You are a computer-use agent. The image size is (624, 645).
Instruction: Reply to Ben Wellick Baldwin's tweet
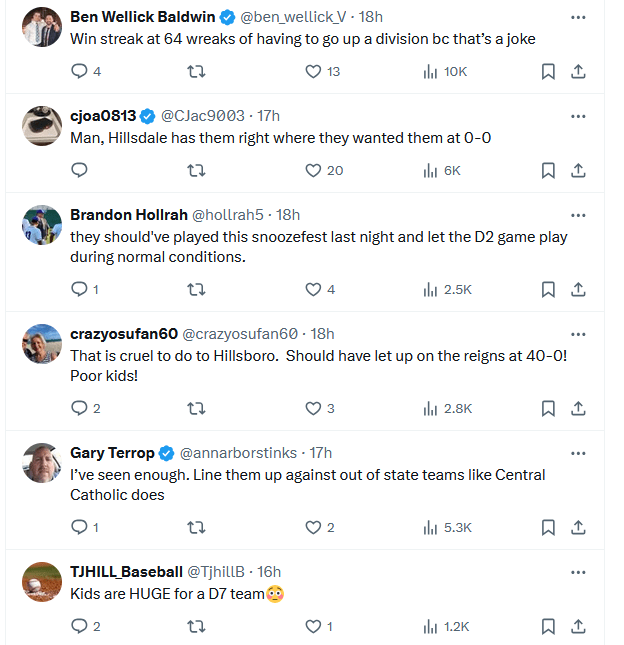tap(81, 71)
